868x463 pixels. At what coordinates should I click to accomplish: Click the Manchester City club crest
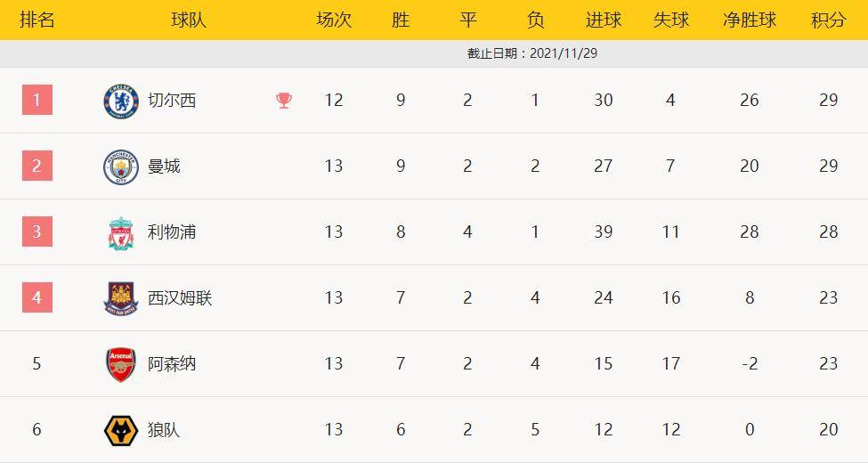point(121,167)
